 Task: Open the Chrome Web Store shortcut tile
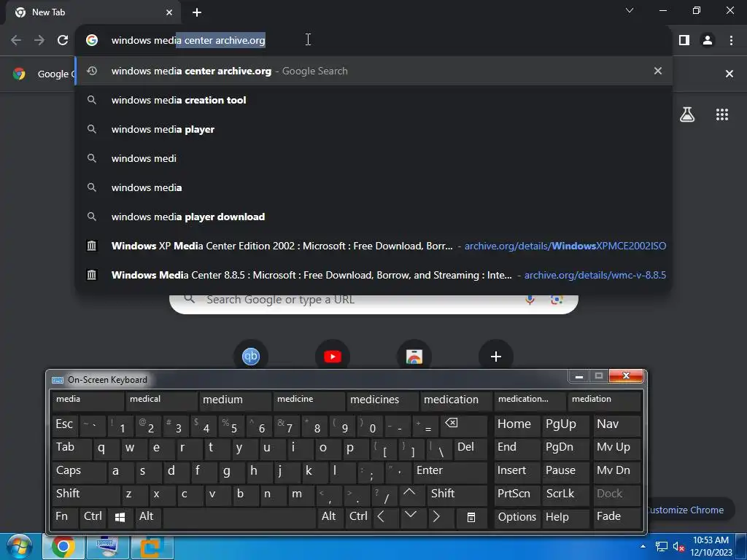[x=414, y=356]
